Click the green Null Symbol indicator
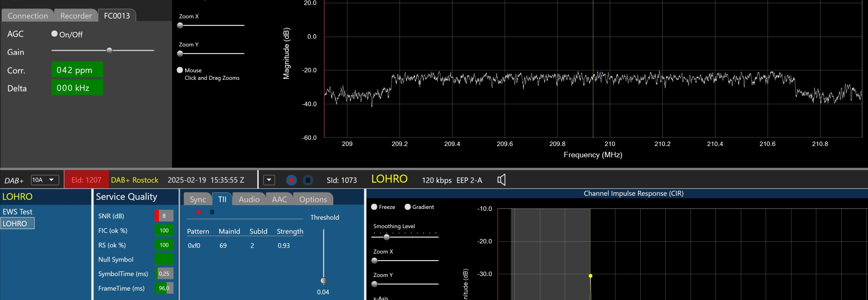Viewport: 868px width, 300px height. pos(164,259)
